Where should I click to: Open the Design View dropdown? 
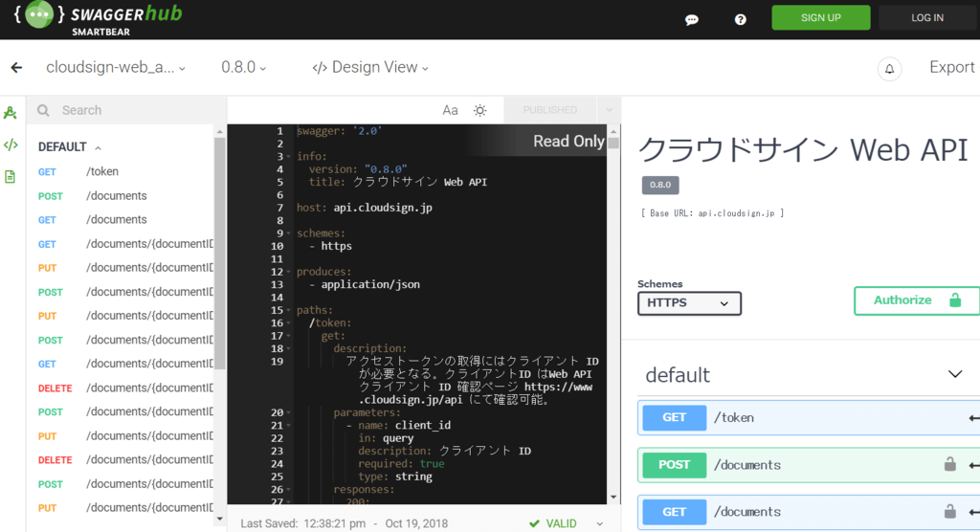click(370, 68)
